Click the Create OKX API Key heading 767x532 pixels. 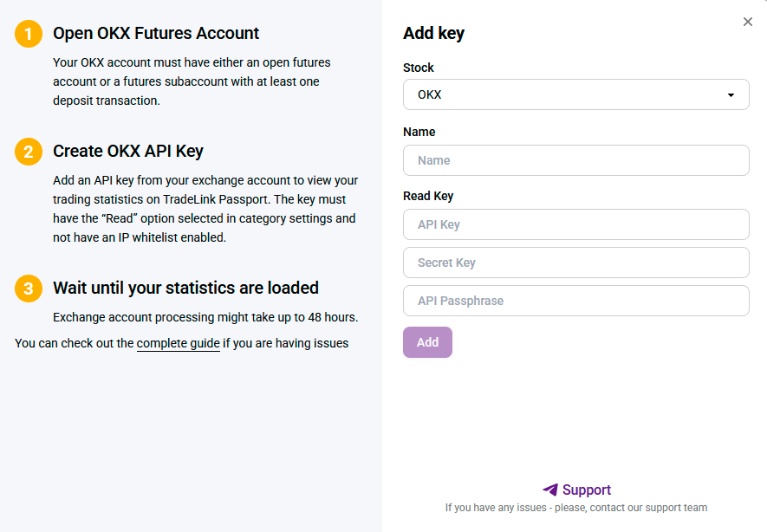coord(128,151)
